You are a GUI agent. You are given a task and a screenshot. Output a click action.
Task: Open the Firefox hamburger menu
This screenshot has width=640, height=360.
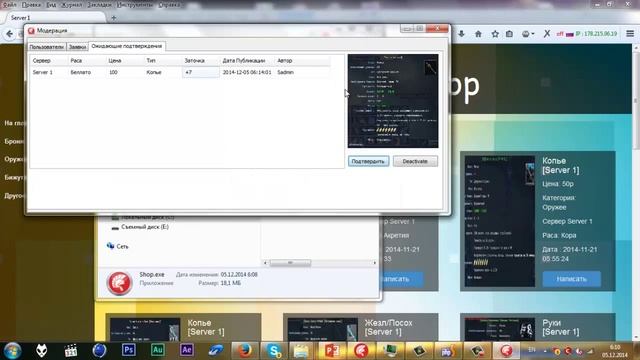[x=630, y=34]
